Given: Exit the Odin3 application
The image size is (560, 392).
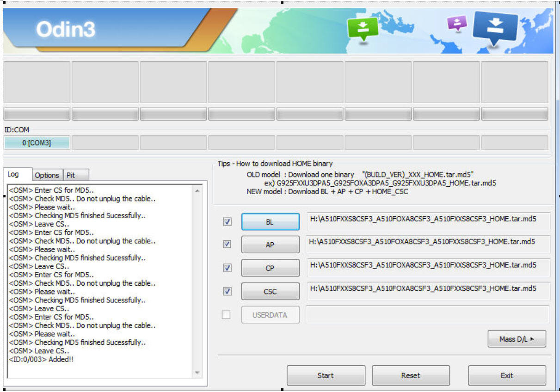Looking at the screenshot, I should [x=507, y=375].
